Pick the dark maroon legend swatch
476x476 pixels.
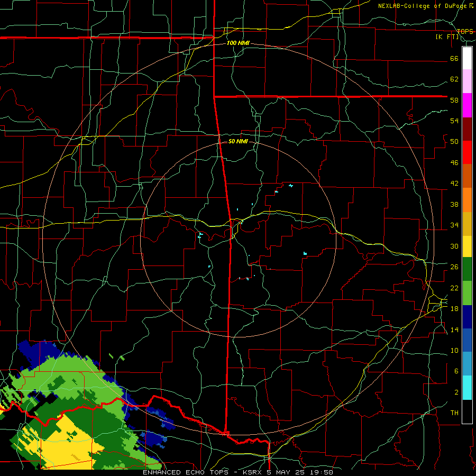(x=467, y=129)
